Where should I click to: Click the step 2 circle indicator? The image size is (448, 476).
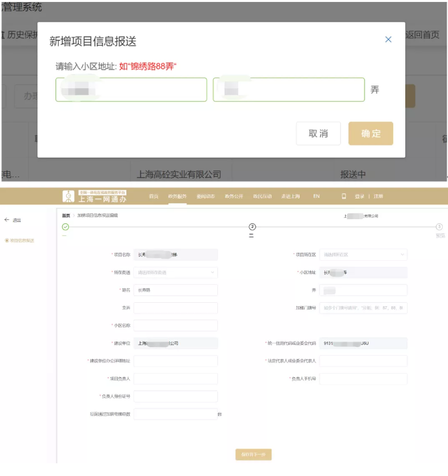point(252,227)
